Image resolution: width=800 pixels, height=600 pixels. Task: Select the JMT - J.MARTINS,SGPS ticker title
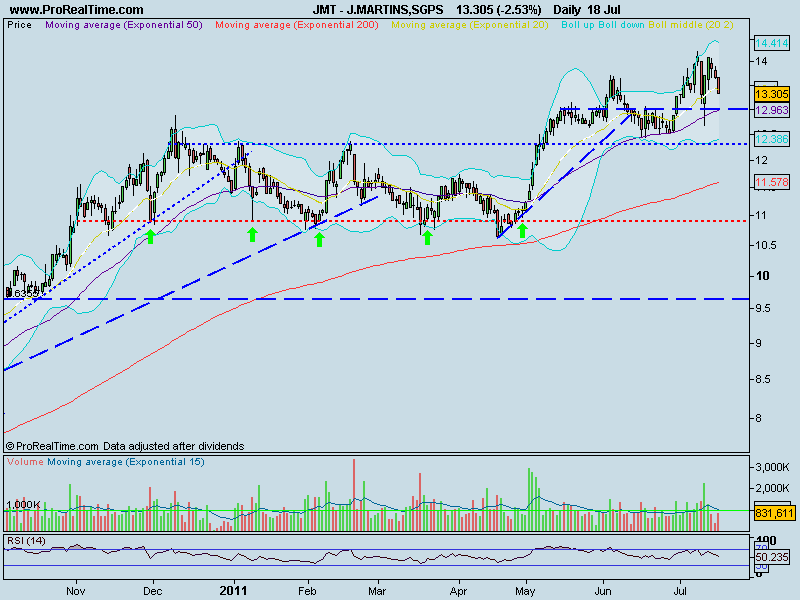coord(378,10)
